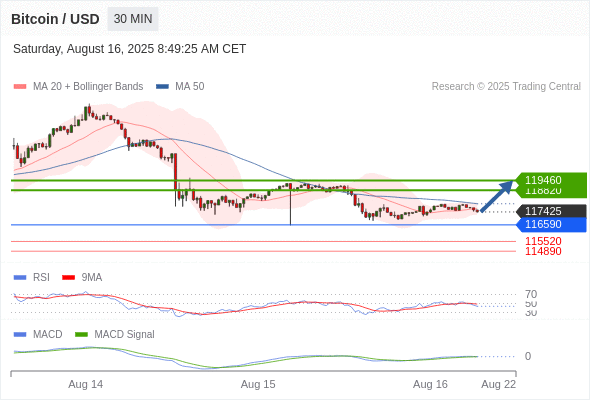Click the Research Trading Central copyright text

click(x=506, y=87)
